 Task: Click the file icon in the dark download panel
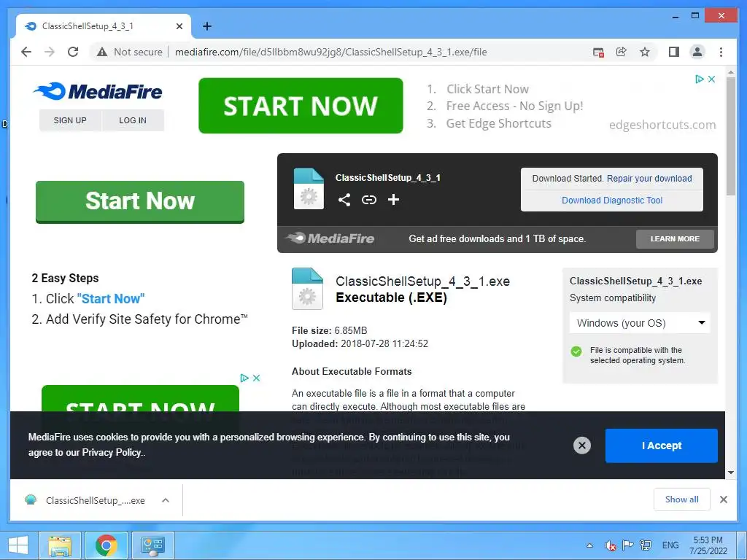tap(309, 189)
